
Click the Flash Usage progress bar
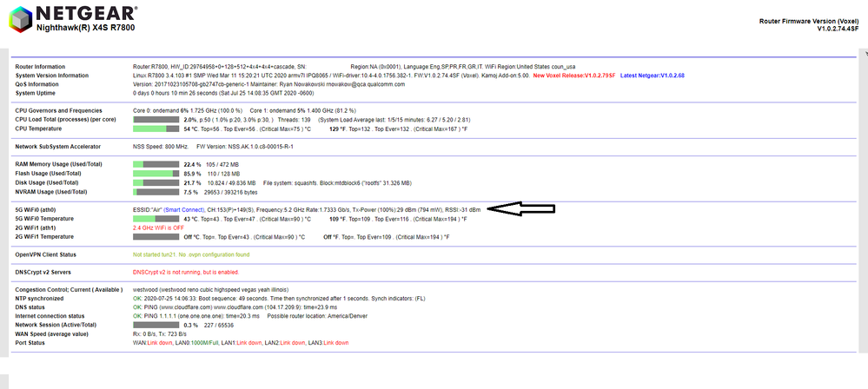coord(156,173)
